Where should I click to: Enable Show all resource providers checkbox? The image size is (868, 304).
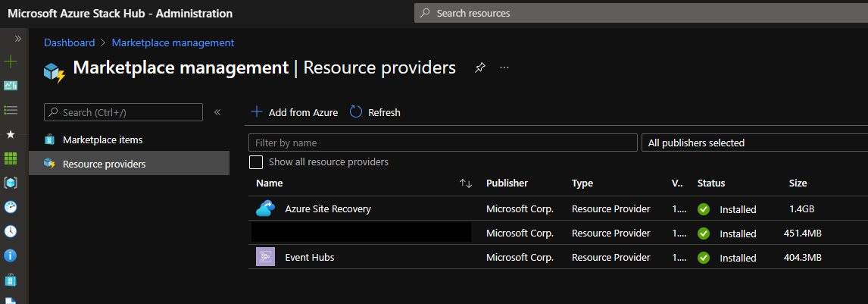pos(256,162)
